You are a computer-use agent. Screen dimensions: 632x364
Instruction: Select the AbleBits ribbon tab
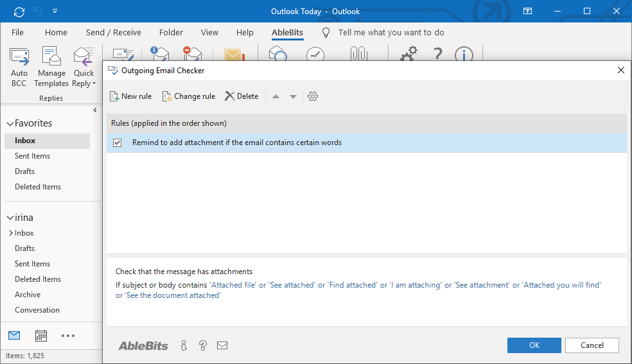tap(287, 33)
